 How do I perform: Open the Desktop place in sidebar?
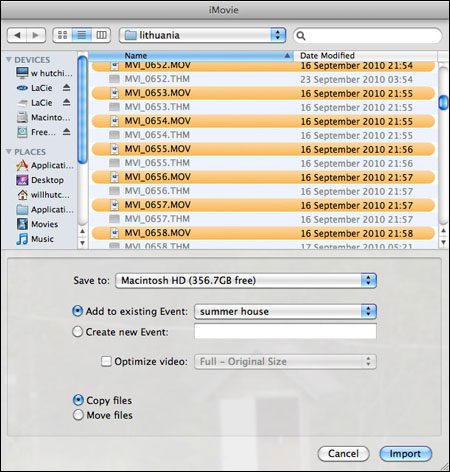40,180
